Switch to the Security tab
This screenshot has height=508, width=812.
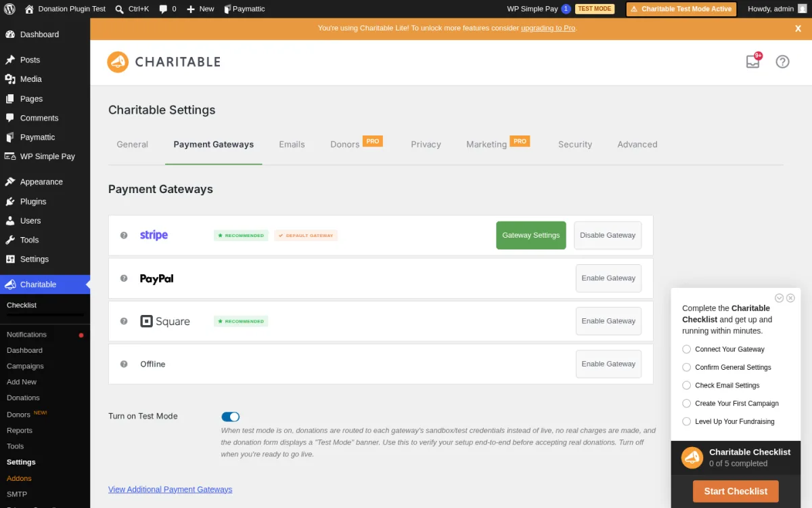click(575, 144)
